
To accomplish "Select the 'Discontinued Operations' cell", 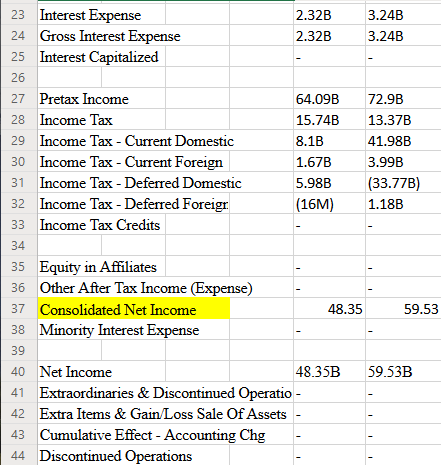I will tap(116, 455).
